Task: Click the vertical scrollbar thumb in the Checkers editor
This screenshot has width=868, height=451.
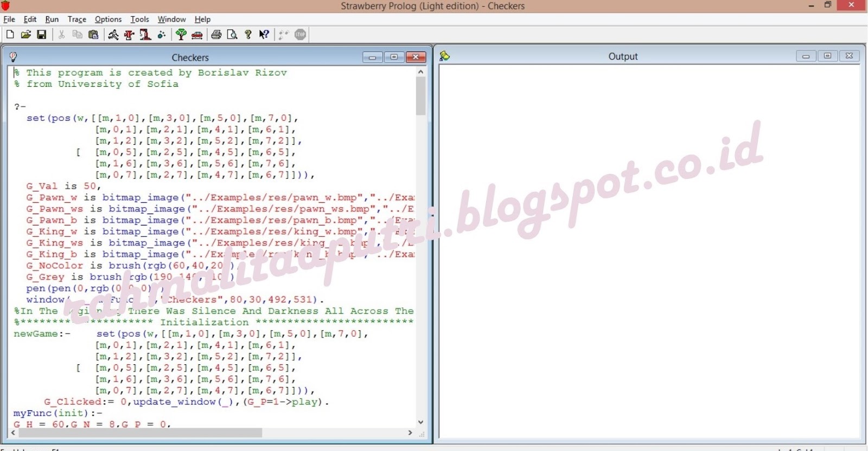Action: point(420,96)
